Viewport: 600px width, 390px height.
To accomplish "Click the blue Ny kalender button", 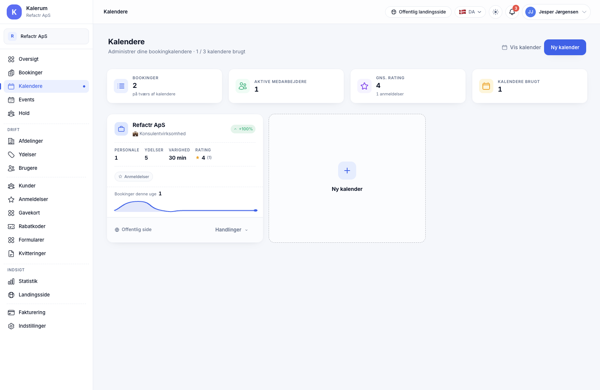I will (x=565, y=47).
